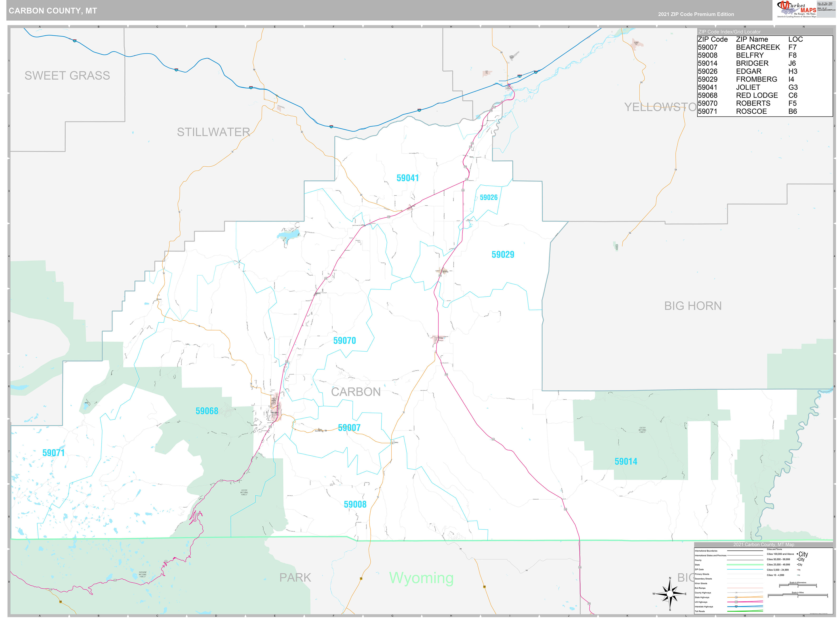The image size is (840, 618).
Task: Click the Cities and Towns legend heading
Action: (775, 550)
